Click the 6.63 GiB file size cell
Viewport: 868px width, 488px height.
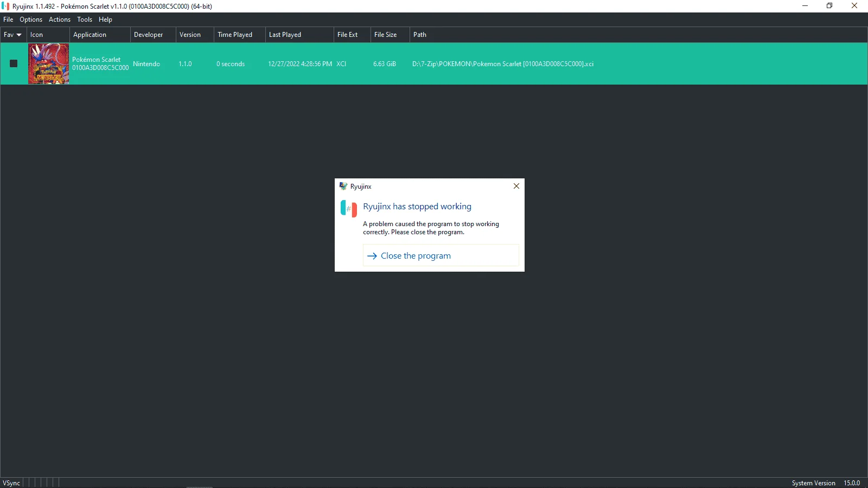[385, 64]
